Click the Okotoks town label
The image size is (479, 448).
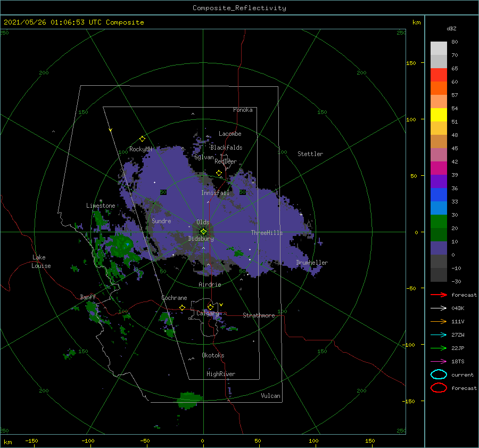(213, 355)
